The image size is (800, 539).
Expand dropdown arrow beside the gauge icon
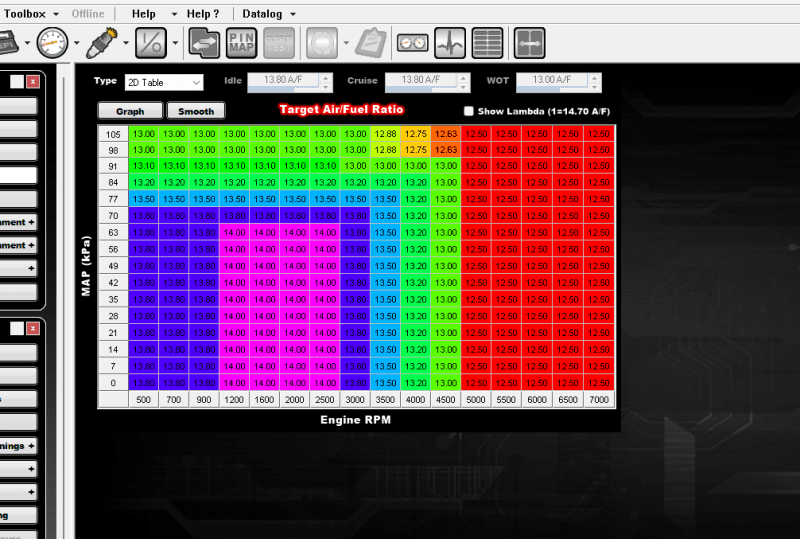(x=77, y=43)
